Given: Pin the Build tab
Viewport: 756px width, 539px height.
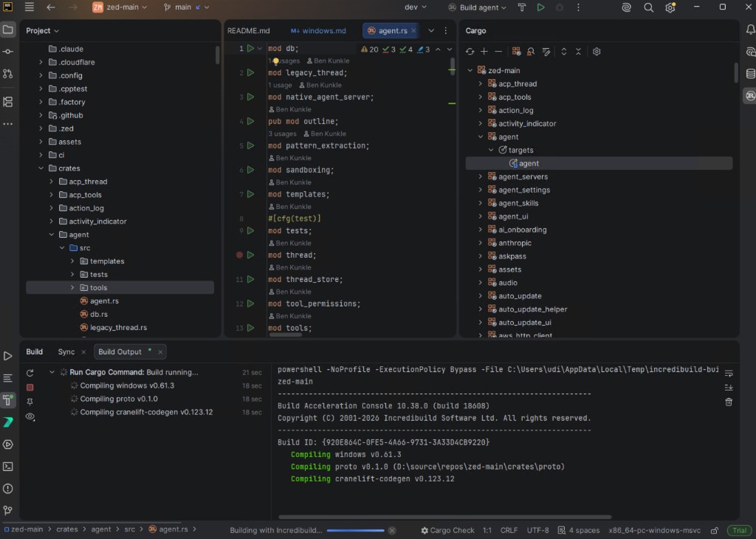Looking at the screenshot, I should (x=30, y=402).
